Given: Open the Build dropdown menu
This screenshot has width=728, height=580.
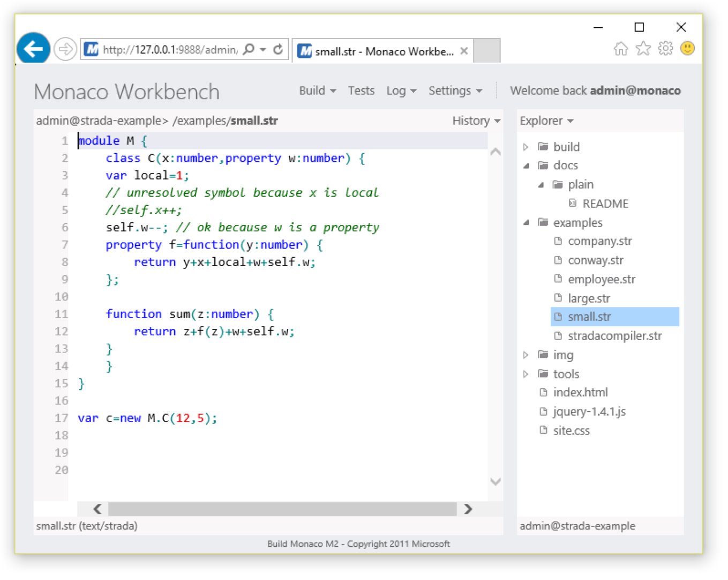Looking at the screenshot, I should tap(317, 91).
